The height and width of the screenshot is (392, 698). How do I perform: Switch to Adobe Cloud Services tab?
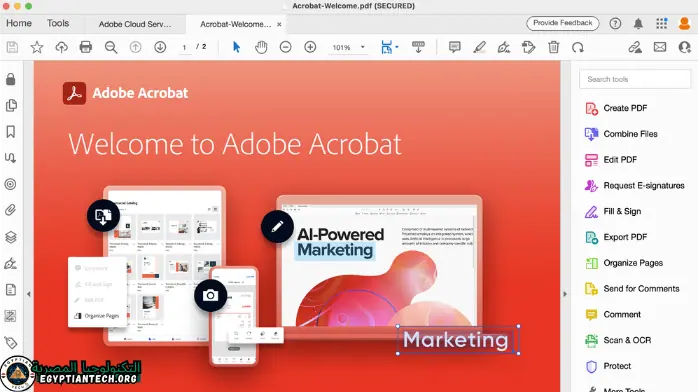pyautogui.click(x=135, y=24)
